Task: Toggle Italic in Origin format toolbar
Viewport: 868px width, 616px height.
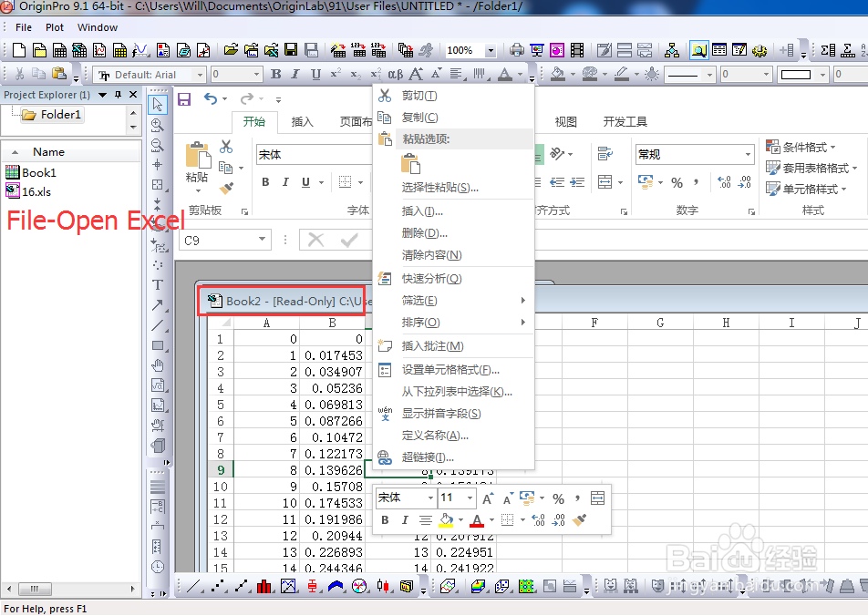Action: tap(295, 74)
